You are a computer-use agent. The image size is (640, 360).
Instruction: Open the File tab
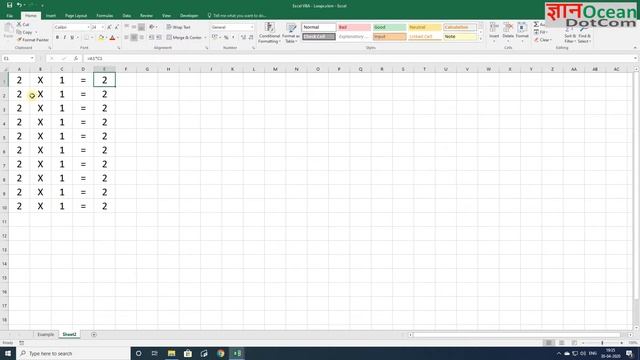pos(9,16)
